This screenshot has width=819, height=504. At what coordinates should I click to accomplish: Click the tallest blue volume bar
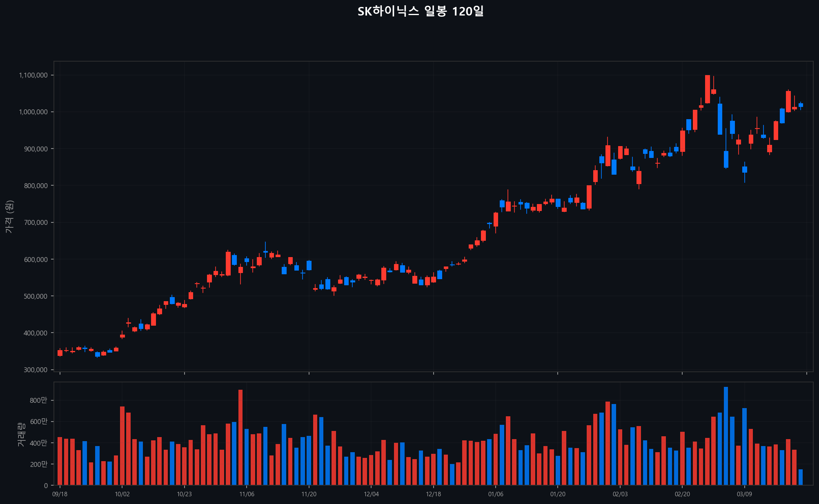pos(726,436)
